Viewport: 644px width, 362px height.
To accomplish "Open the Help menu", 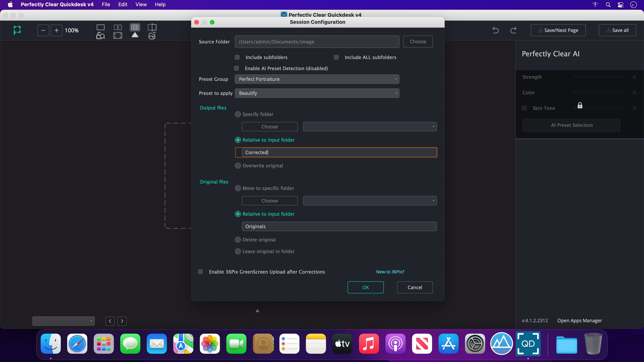I will 160,5.
